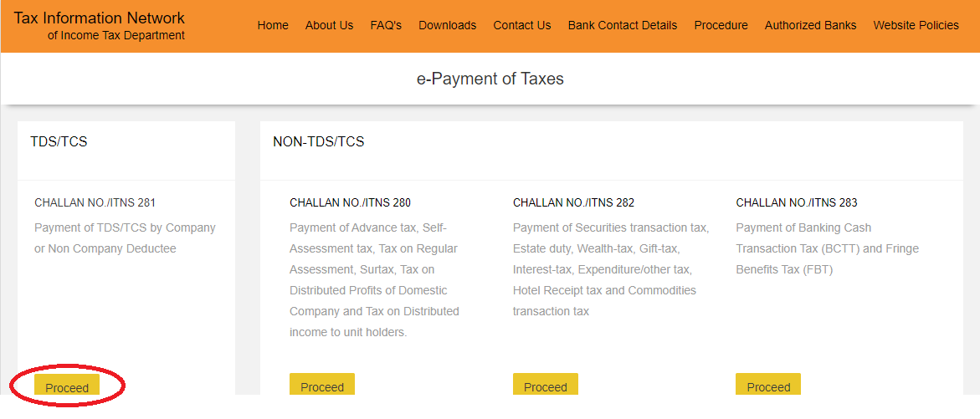Select Contact Us in navigation

point(522,26)
